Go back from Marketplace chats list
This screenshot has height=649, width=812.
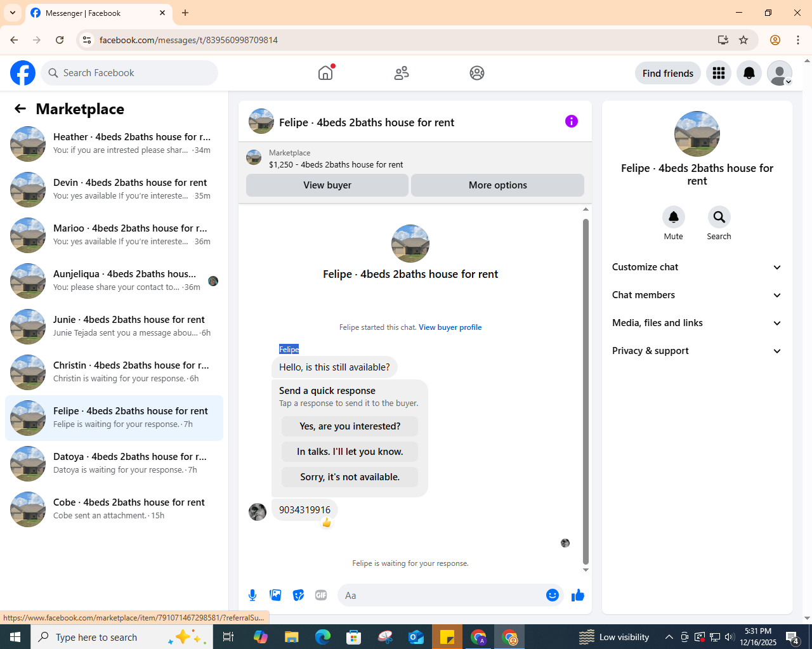coord(20,108)
